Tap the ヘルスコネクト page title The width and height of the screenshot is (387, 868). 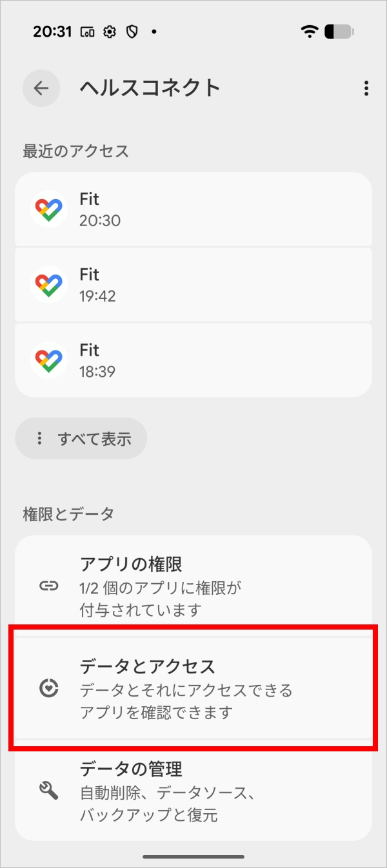point(150,88)
